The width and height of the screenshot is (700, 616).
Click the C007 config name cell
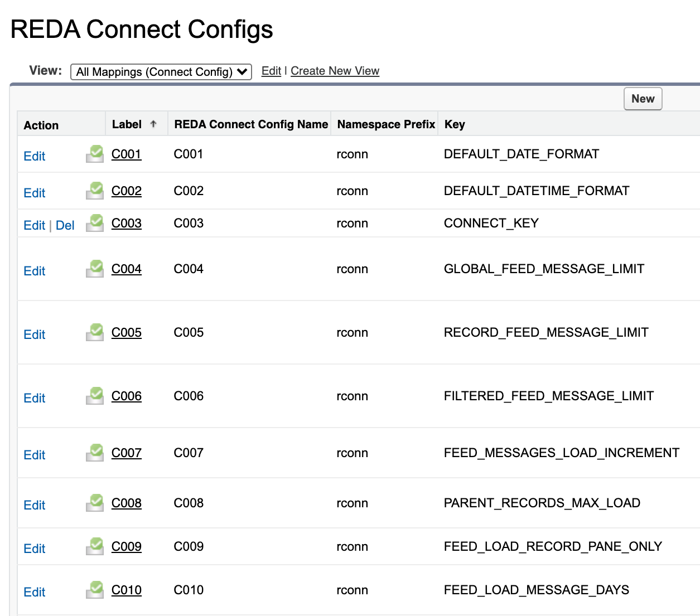pos(189,453)
